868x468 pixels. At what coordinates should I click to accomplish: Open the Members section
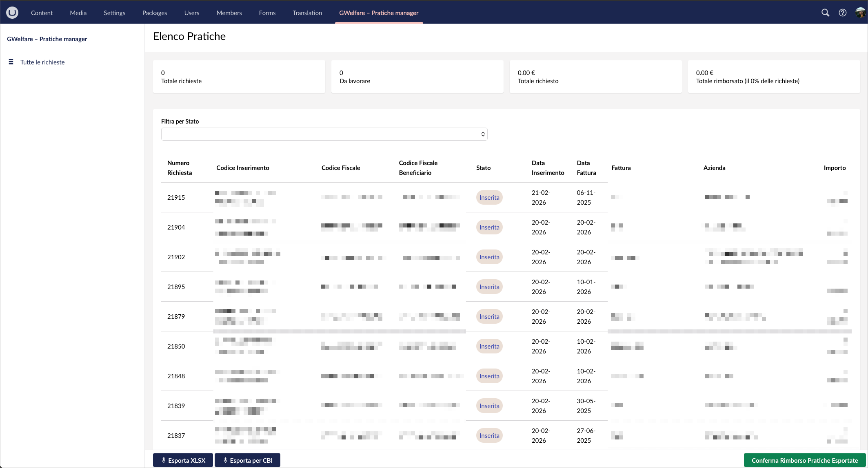point(229,13)
